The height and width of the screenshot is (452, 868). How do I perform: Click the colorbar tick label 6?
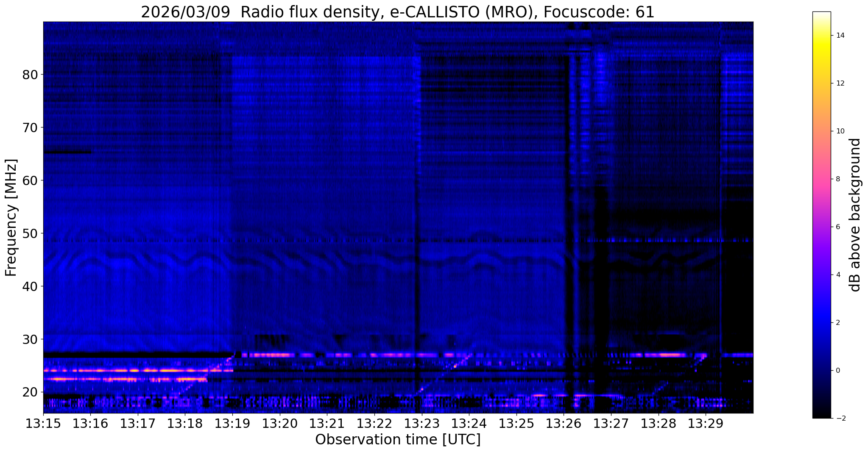tap(838, 227)
